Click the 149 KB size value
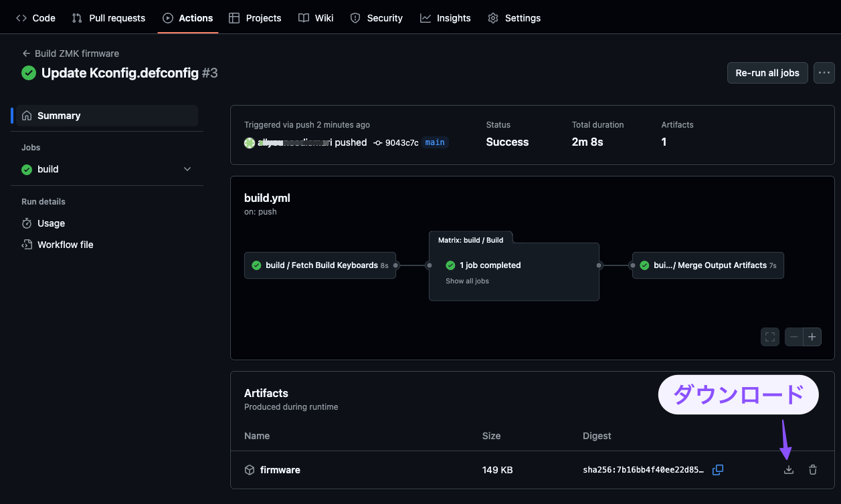Screen dimensions: 841x504 coord(498,470)
